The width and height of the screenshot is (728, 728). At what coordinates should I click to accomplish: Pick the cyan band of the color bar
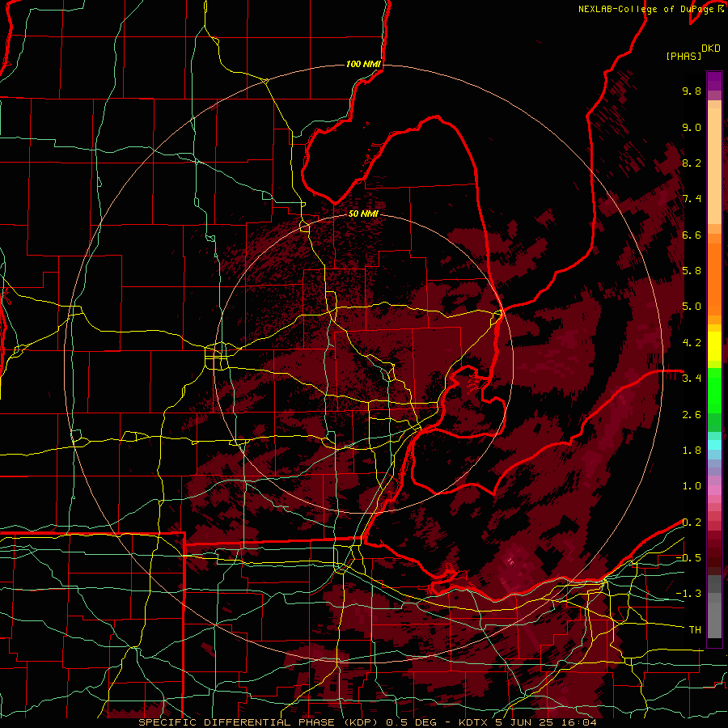click(714, 445)
